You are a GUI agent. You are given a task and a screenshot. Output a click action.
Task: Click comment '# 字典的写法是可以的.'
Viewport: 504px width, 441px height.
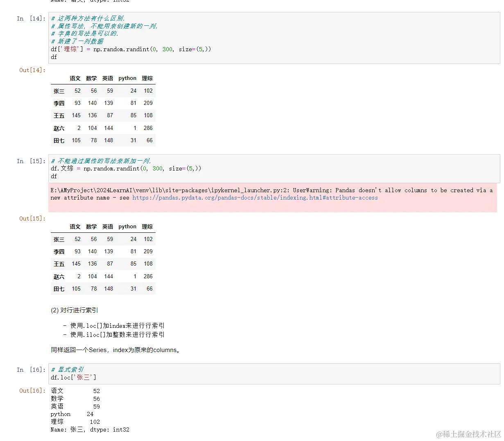(x=84, y=34)
